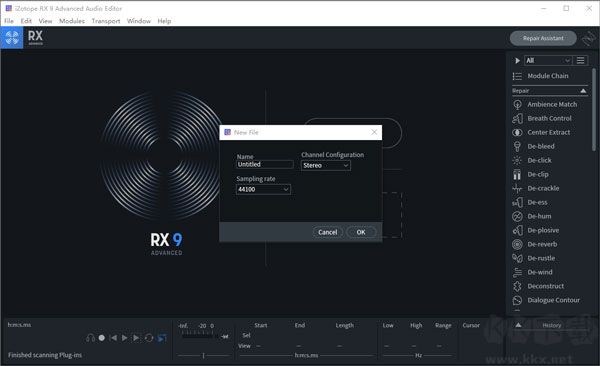The height and width of the screenshot is (366, 600).
Task: Open the Ambience Match module
Action: 545,104
